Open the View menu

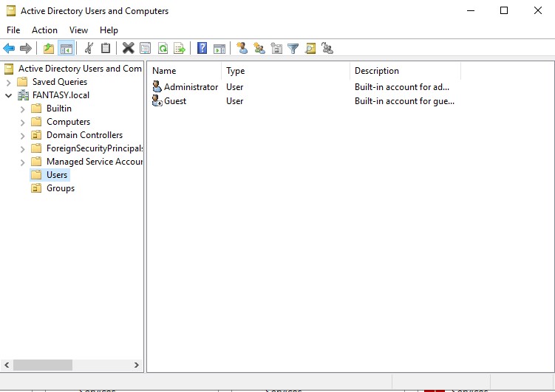[x=78, y=30]
